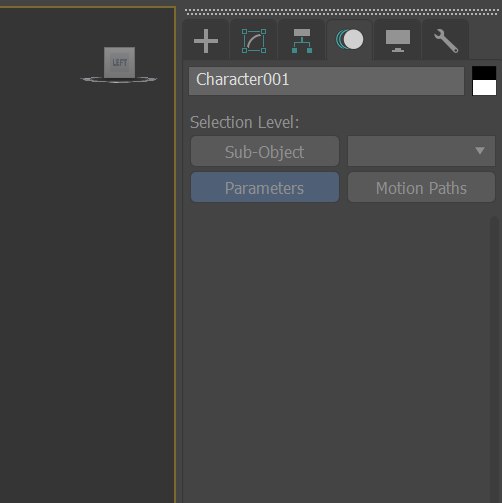Click the command panel vertical scrollbar
Viewport: 502px width, 503px height.
click(494, 359)
